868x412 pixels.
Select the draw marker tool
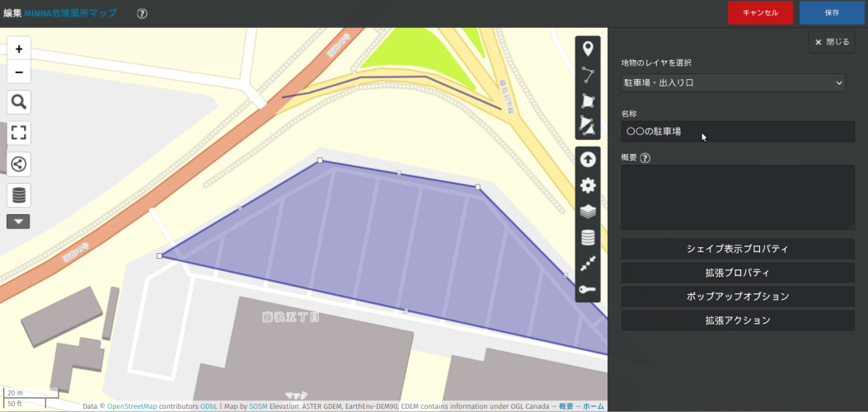[588, 49]
